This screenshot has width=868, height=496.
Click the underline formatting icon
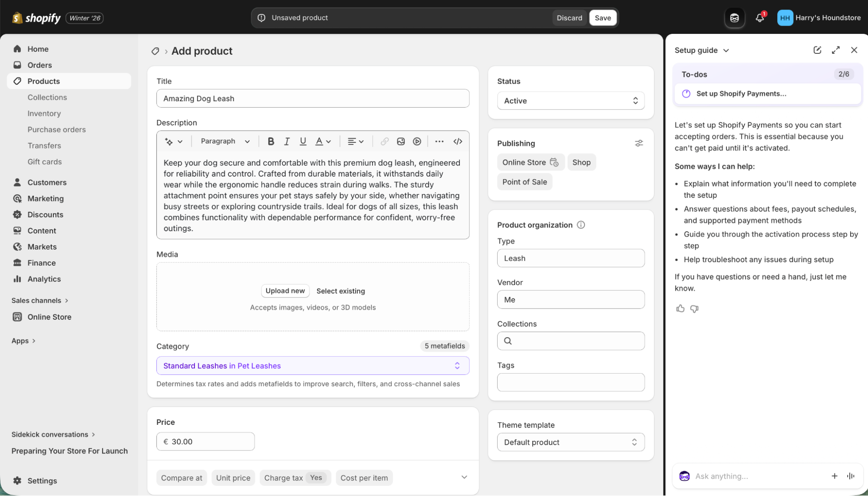[x=303, y=141]
